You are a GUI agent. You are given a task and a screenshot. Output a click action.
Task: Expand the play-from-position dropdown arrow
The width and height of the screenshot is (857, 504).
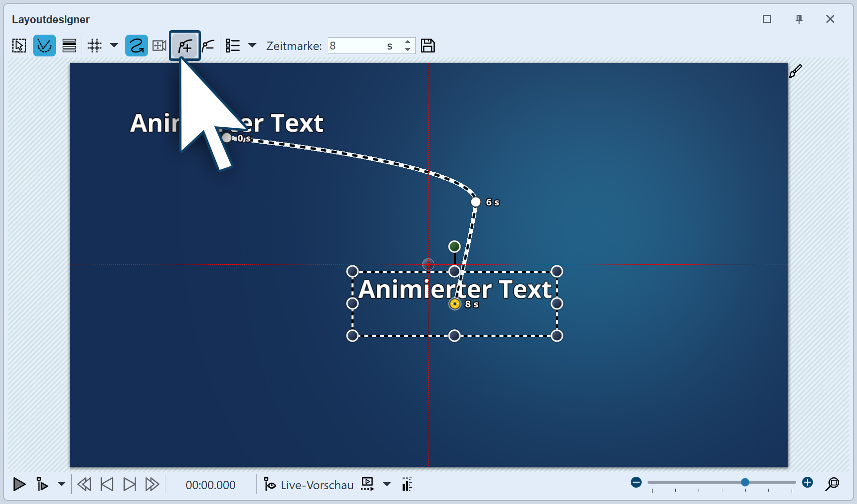61,484
